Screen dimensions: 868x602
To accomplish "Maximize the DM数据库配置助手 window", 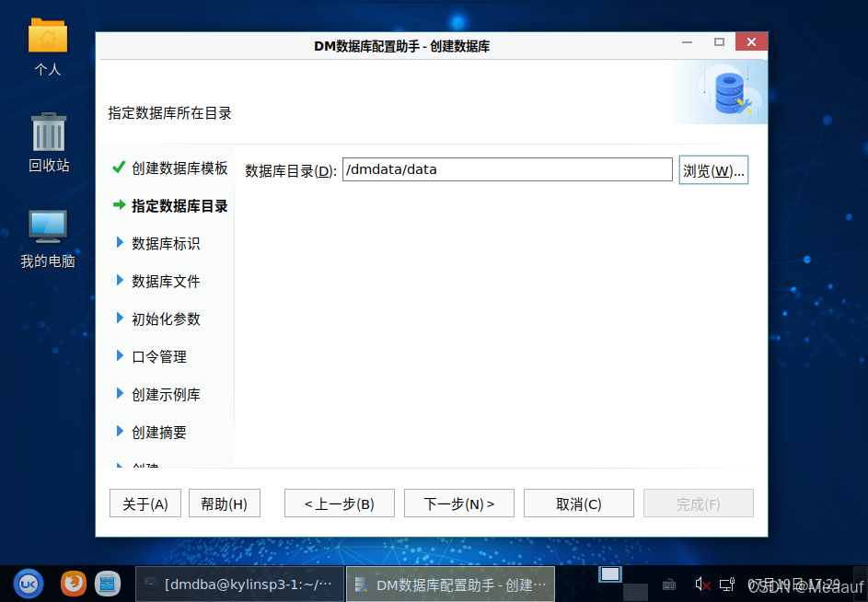I will pos(719,42).
